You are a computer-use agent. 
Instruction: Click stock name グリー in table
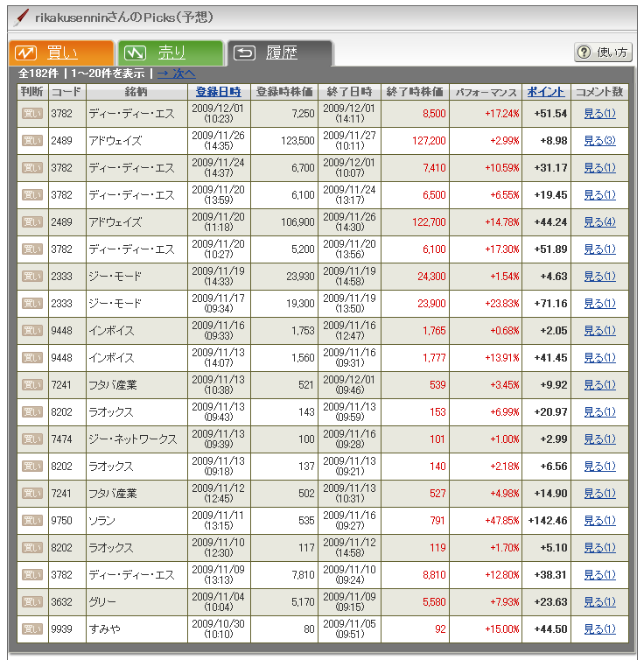(x=102, y=602)
